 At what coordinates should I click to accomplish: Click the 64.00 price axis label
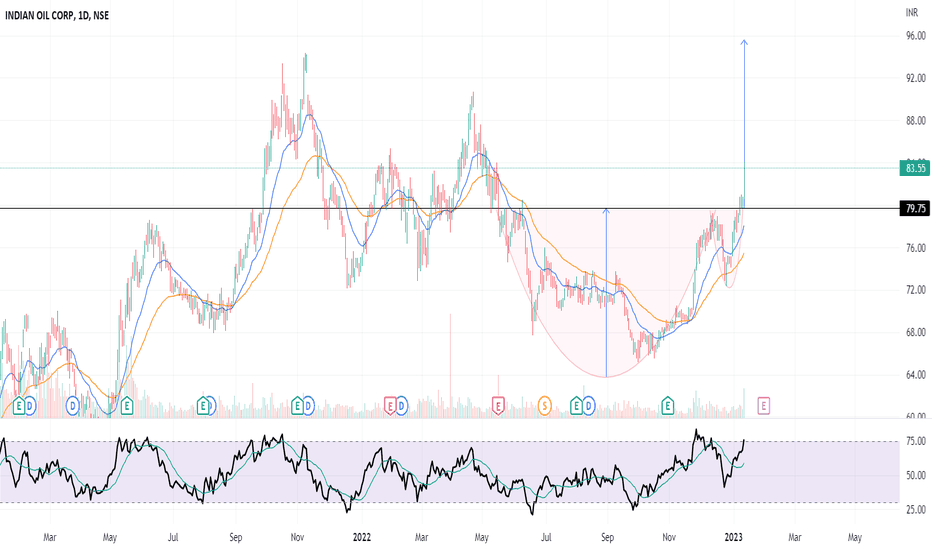pyautogui.click(x=915, y=375)
